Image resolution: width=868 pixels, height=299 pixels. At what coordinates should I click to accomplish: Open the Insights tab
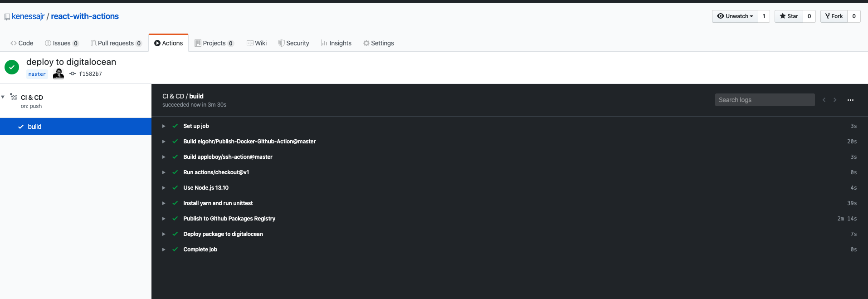pyautogui.click(x=336, y=43)
